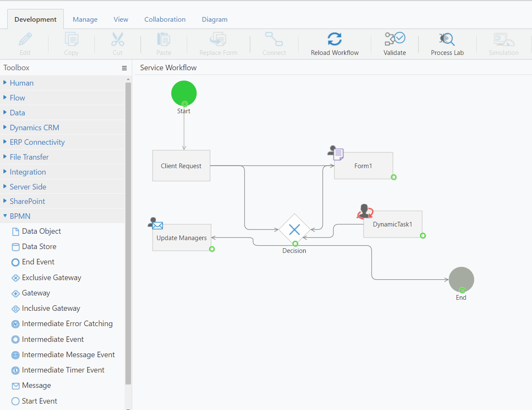This screenshot has width=532, height=410.
Task: Click the Toolbox scroll up arrow
Action: [x=128, y=79]
